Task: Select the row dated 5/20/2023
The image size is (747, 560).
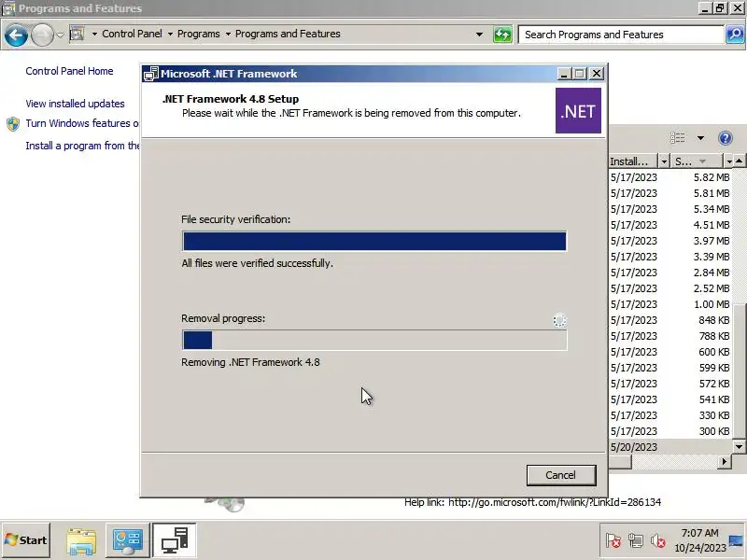Action: point(670,447)
